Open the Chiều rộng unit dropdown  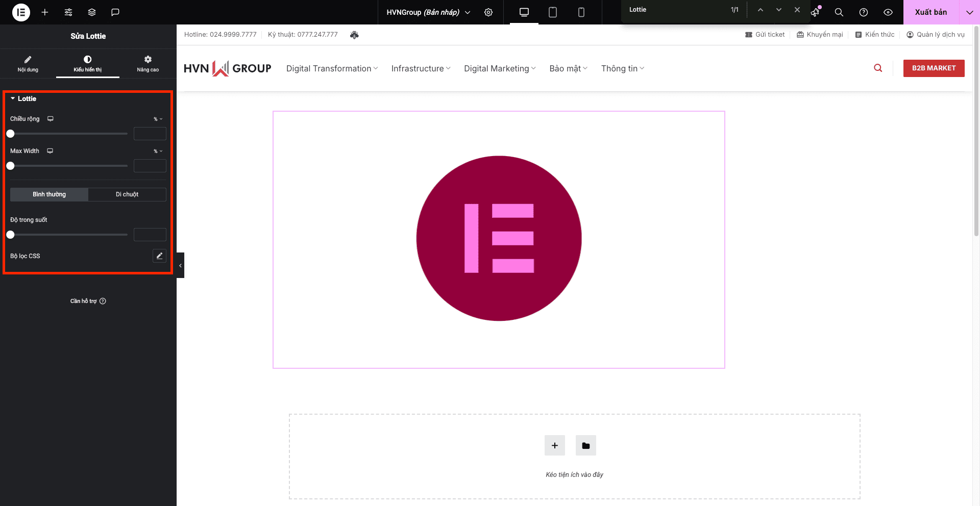pos(158,119)
